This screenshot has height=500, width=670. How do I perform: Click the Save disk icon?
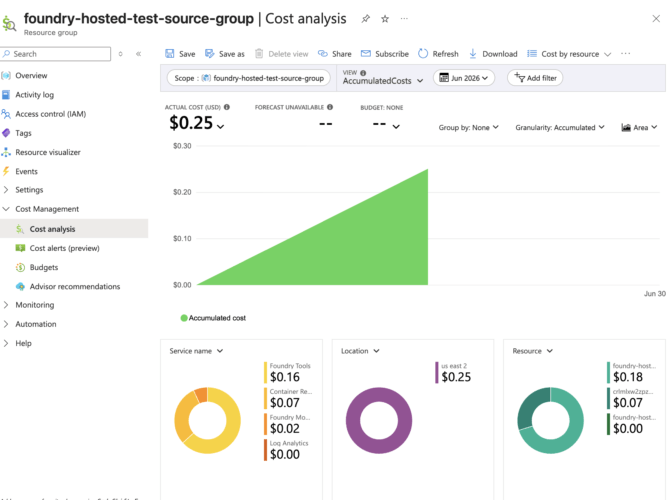170,53
